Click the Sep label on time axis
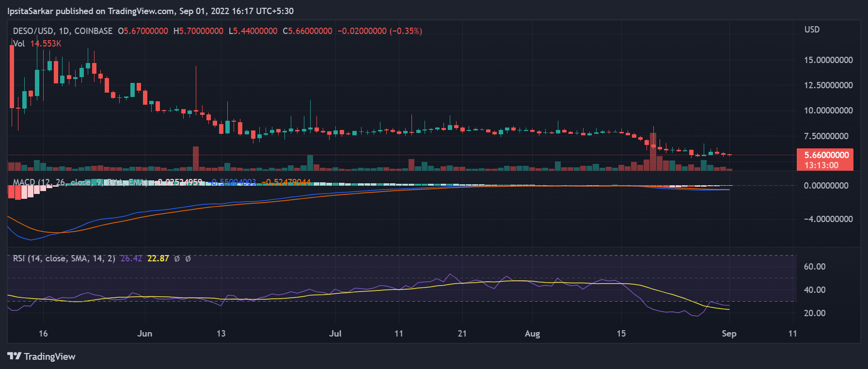This screenshot has height=369, width=868. click(729, 334)
